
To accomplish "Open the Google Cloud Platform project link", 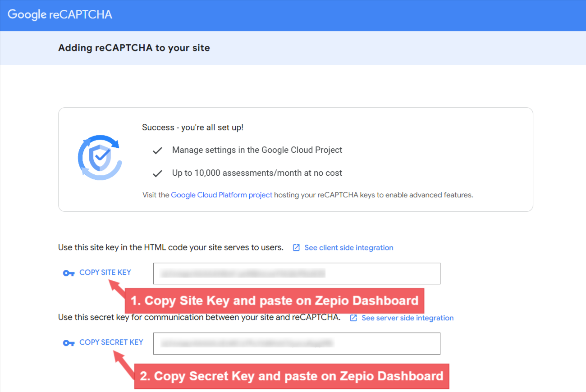I will pyautogui.click(x=221, y=195).
